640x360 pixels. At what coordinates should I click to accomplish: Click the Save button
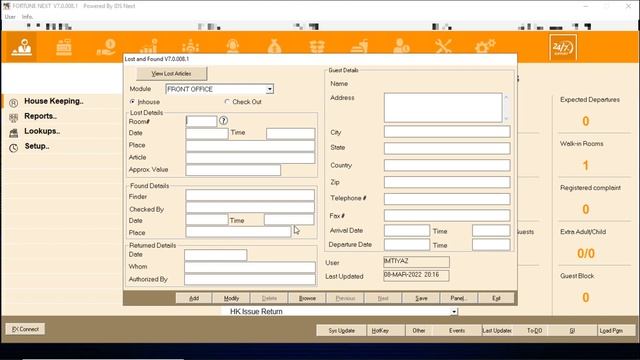click(421, 298)
